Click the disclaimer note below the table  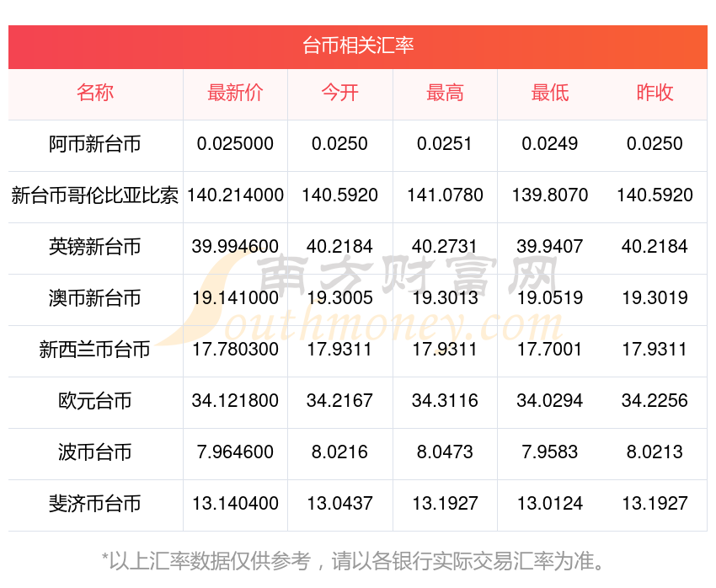(x=353, y=562)
